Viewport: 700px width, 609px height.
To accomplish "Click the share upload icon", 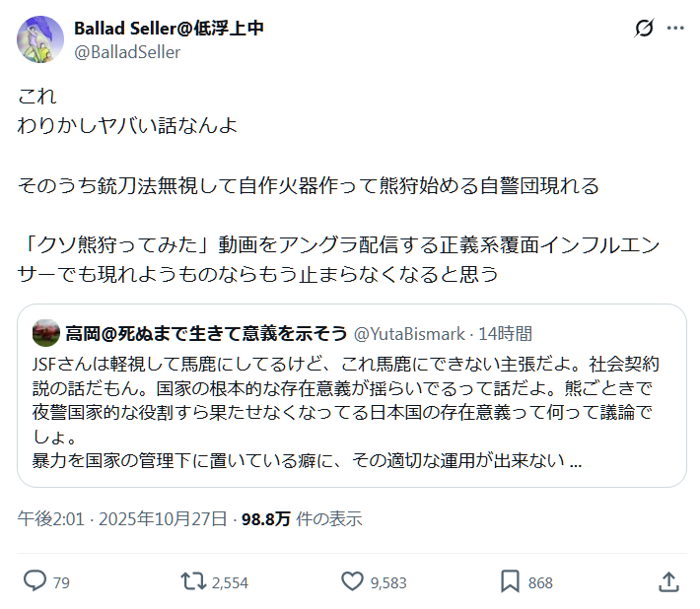I will click(x=667, y=581).
